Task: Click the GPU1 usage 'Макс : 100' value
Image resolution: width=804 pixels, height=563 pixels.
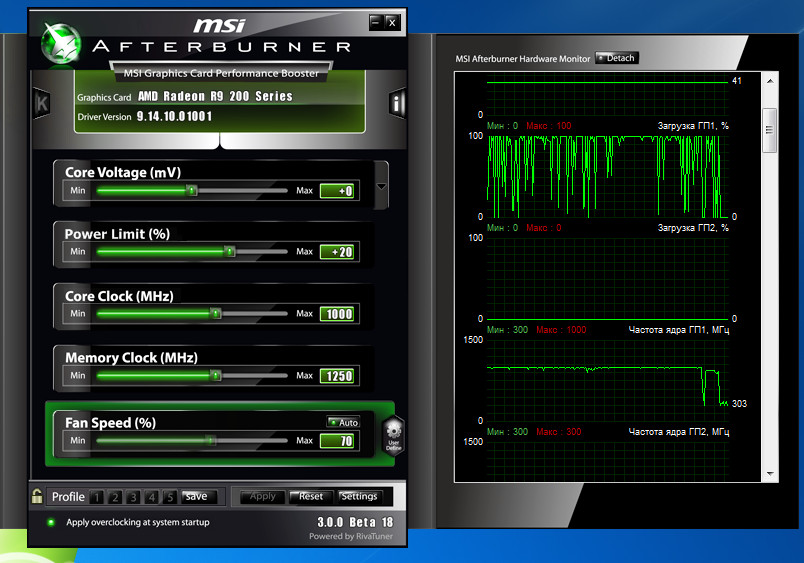Action: tap(548, 126)
